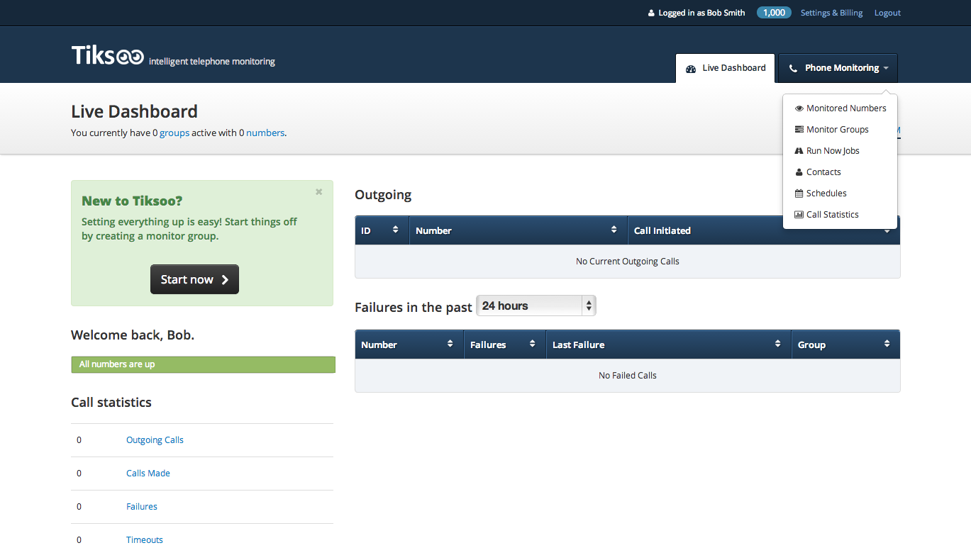The height and width of the screenshot is (560, 971).
Task: Click the Monitor Groups list icon
Action: click(799, 130)
